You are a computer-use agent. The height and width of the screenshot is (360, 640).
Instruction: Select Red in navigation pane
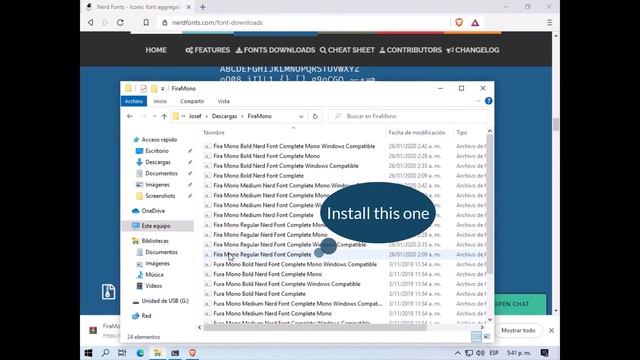click(146, 316)
